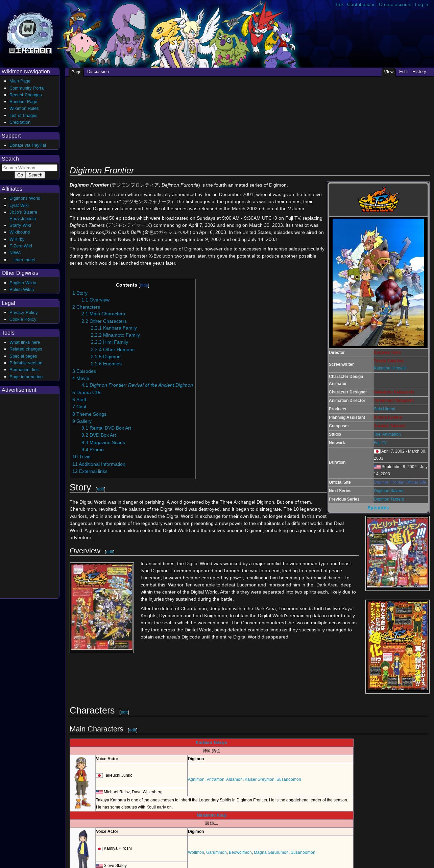Switch to the Discussion tab
Image resolution: width=434 pixels, height=868 pixels.
(98, 72)
